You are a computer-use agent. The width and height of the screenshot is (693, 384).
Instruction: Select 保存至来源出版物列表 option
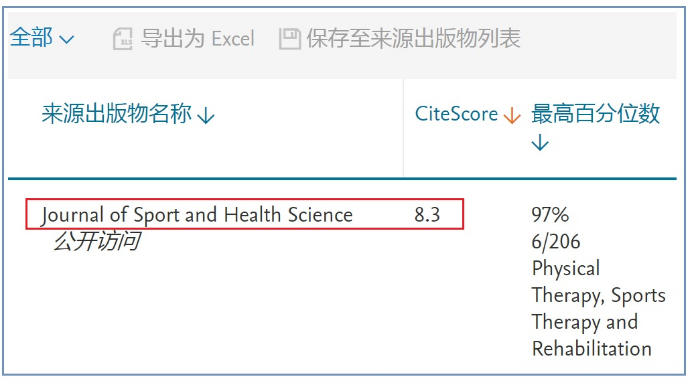click(x=414, y=38)
